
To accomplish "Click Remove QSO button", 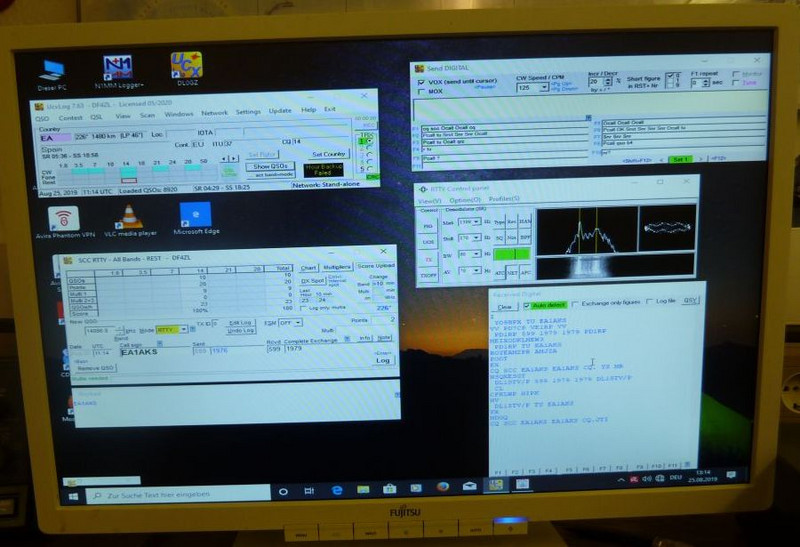I will pyautogui.click(x=95, y=368).
